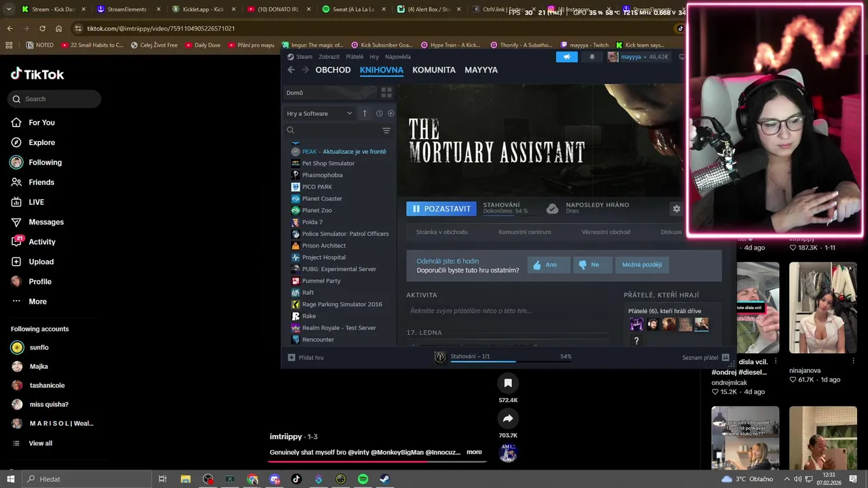868x488 pixels.
Task: Open the Steam library filter icon
Action: click(387, 130)
